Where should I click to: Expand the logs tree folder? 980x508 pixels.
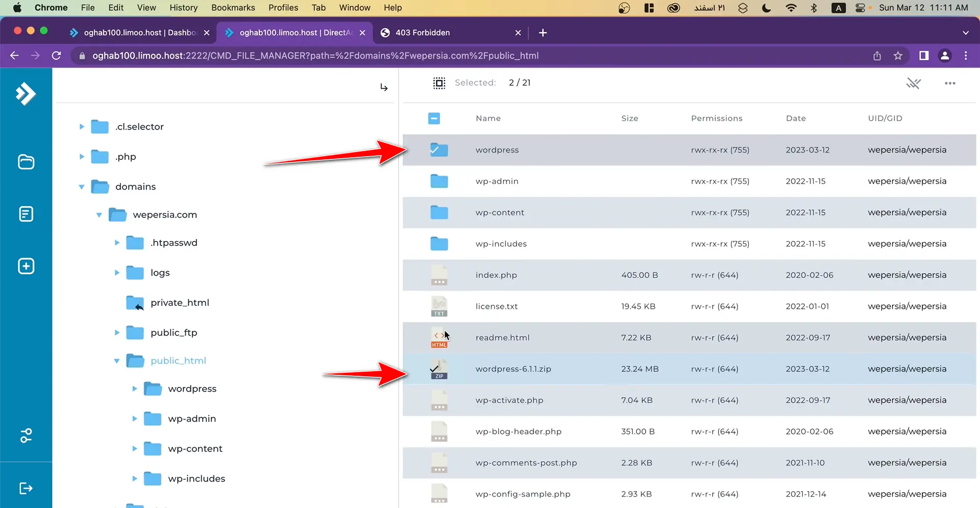click(x=117, y=273)
